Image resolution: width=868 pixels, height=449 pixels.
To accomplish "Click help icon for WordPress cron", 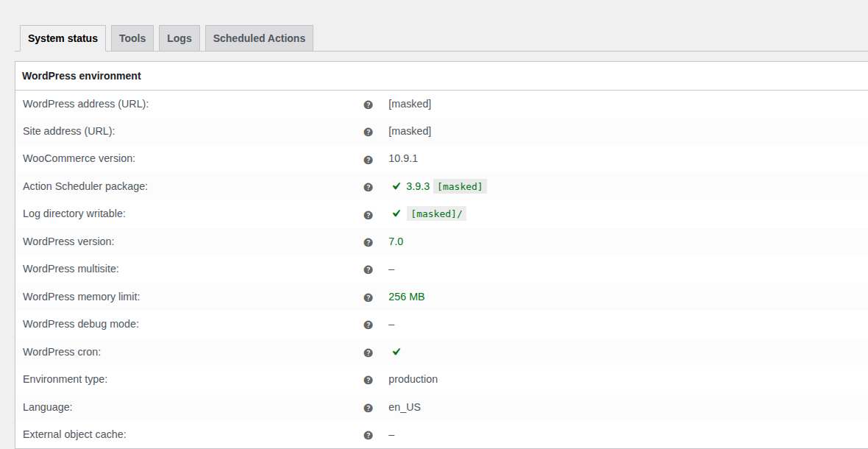I will point(368,353).
